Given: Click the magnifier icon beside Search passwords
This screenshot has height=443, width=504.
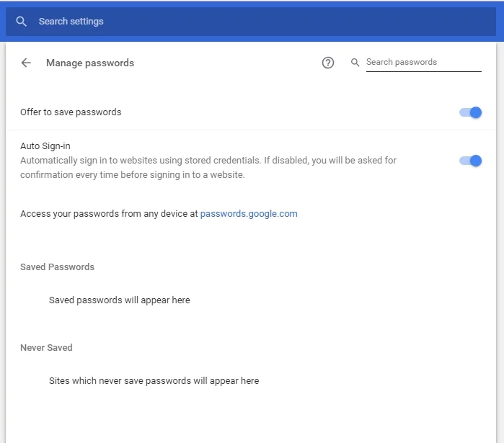Looking at the screenshot, I should pos(355,63).
